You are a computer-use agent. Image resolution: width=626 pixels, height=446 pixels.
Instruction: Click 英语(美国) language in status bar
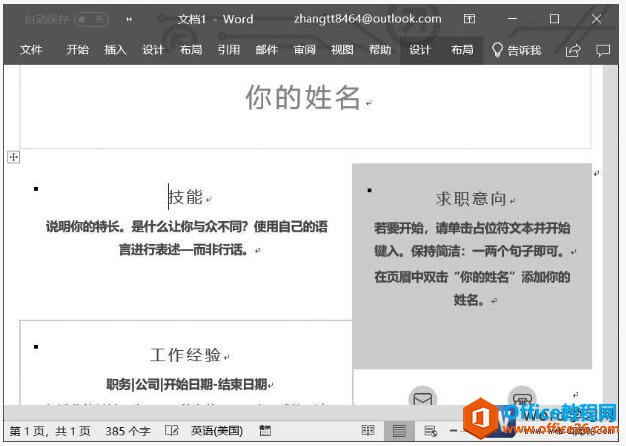(216, 431)
